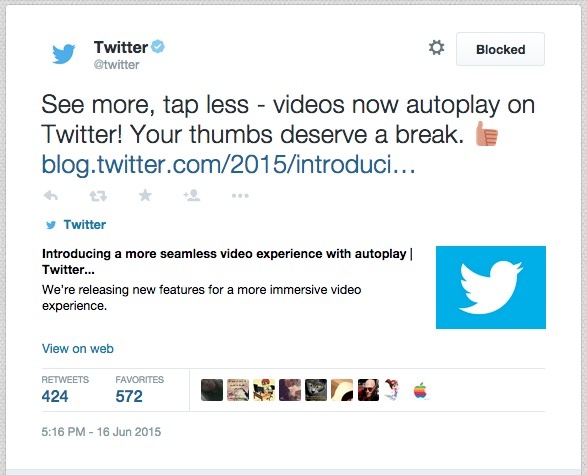Click the 5:16 PM - 16 Jun 2015 timestamp
The width and height of the screenshot is (587, 475).
tap(101, 432)
